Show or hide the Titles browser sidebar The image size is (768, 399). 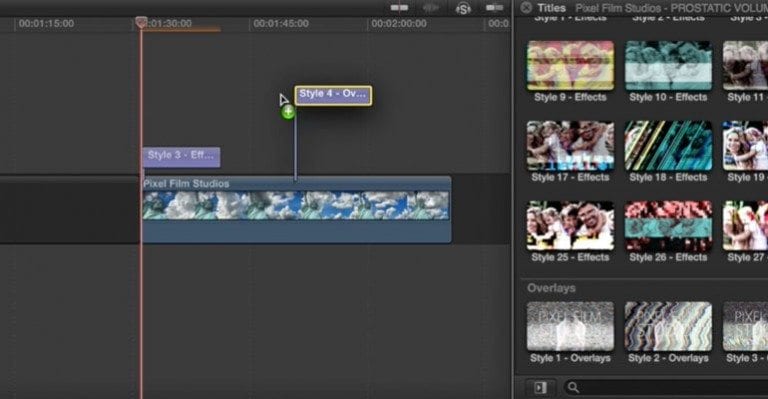coord(540,388)
